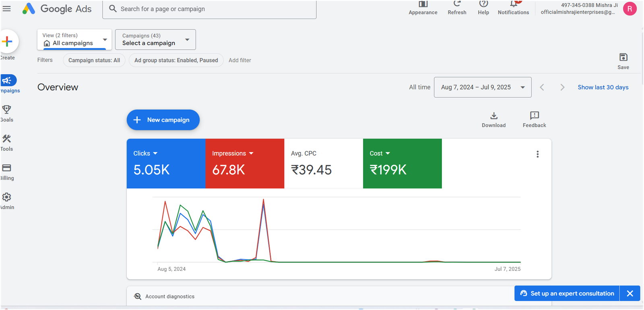The image size is (644, 310).
Task: Open the scorecard three-dot menu
Action: 537,154
